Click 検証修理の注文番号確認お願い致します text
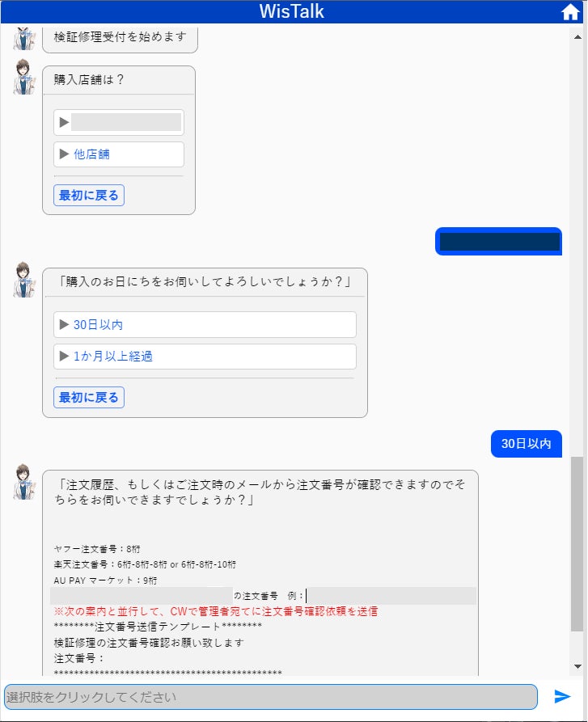The height and width of the screenshot is (722, 588). point(149,643)
